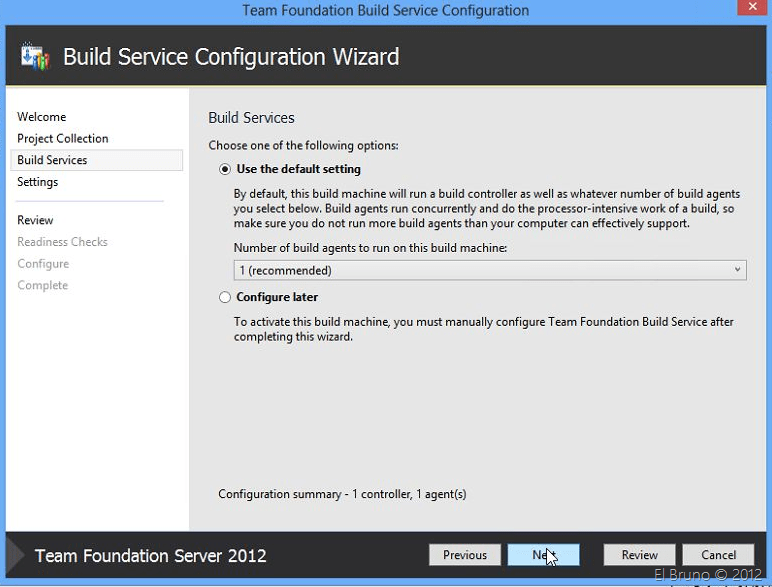The image size is (772, 587).
Task: Click Configure step in the sidebar
Action: [x=43, y=264]
